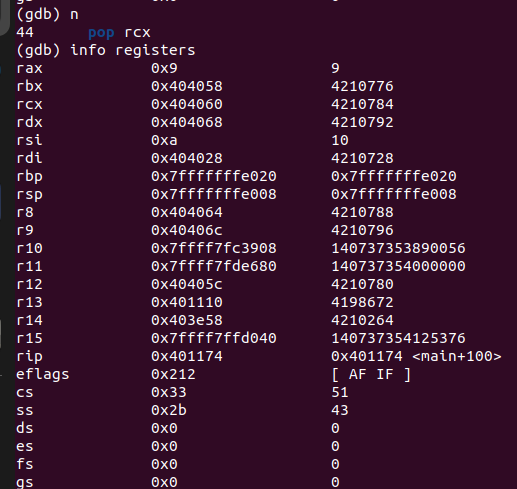Click the [ AF IF ] flags text
This screenshot has height=489, width=517.
pos(371,374)
